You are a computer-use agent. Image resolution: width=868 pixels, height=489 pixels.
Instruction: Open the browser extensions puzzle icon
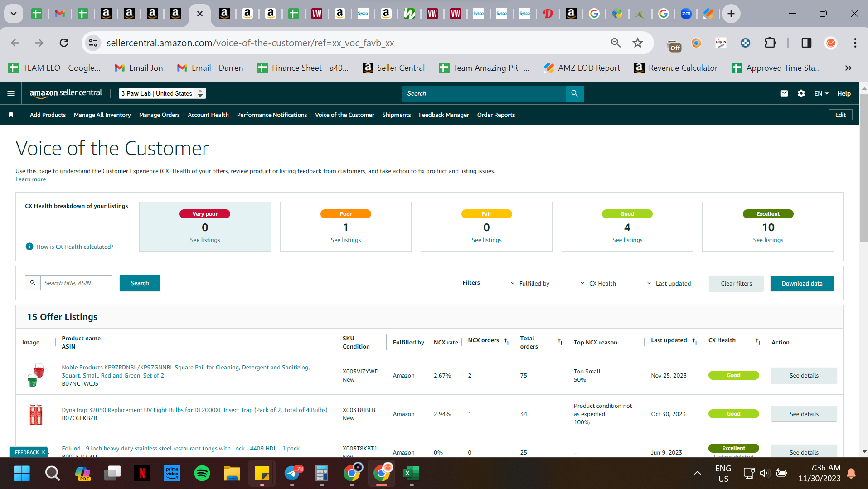[770, 43]
